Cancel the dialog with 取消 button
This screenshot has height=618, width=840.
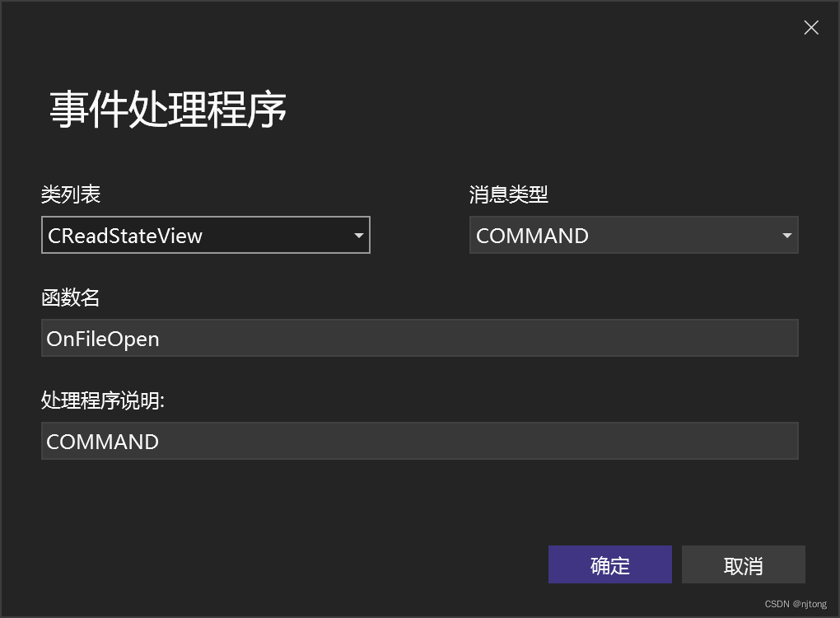(743, 564)
